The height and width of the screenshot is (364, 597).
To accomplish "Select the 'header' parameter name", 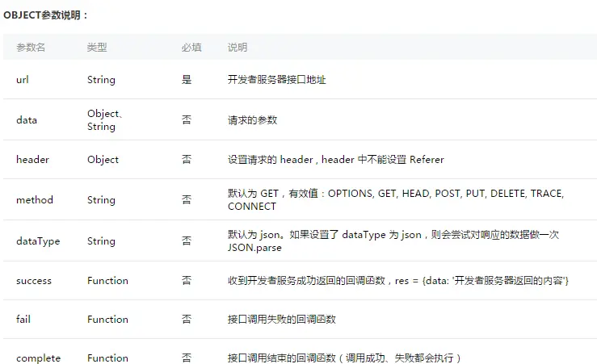I will [33, 159].
